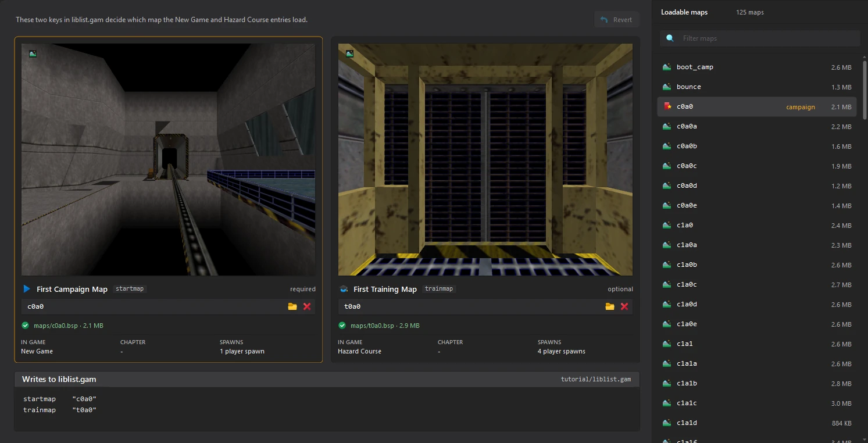The image size is (868, 443).
Task: Select the c1a0d map name in the list
Action: pos(687,305)
